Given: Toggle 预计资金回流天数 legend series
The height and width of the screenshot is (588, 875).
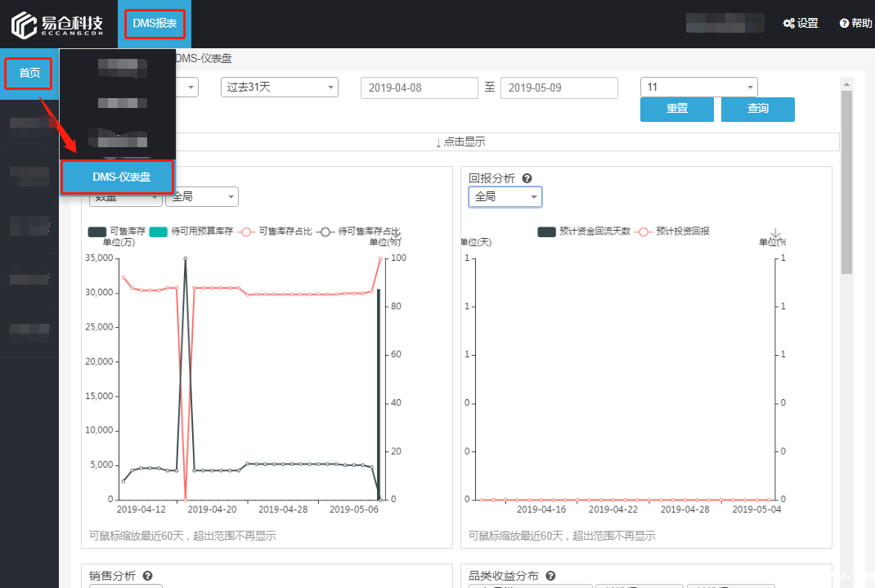Looking at the screenshot, I should click(584, 231).
